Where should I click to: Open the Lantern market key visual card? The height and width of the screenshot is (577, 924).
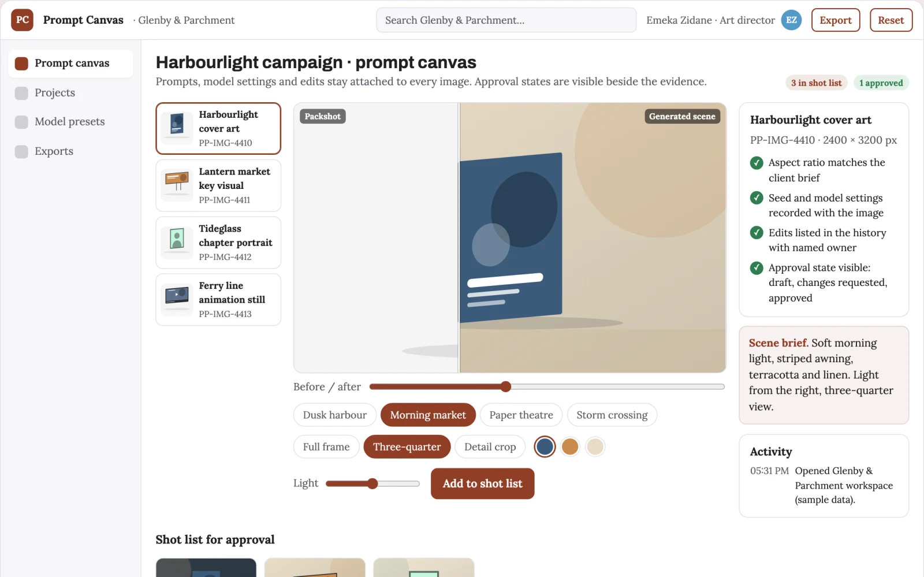pos(218,185)
